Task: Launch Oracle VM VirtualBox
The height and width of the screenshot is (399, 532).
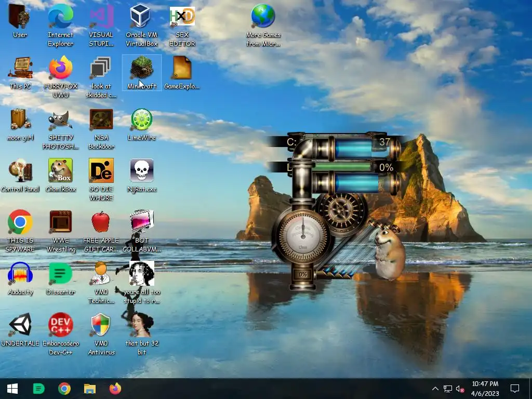Action: click(141, 16)
